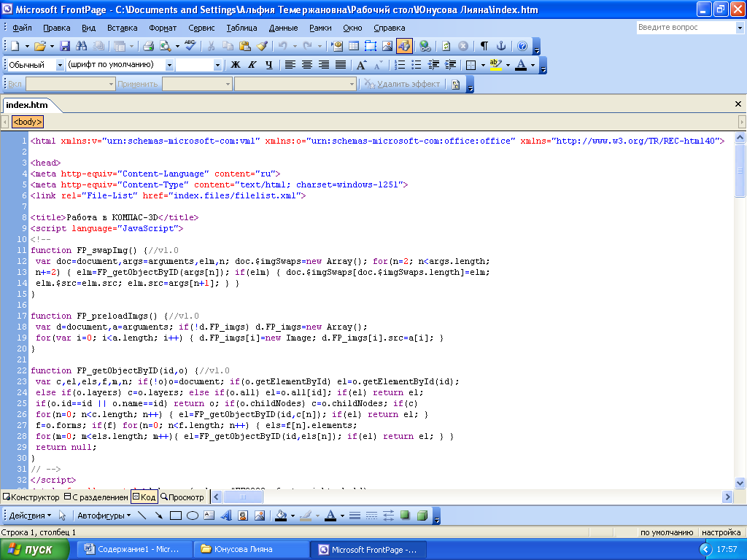
Task: Insert WordArt from drawing toolbar
Action: [x=226, y=516]
